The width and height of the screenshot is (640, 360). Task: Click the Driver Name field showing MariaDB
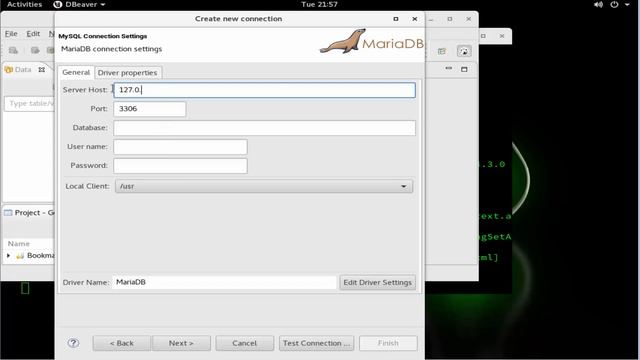pos(224,282)
